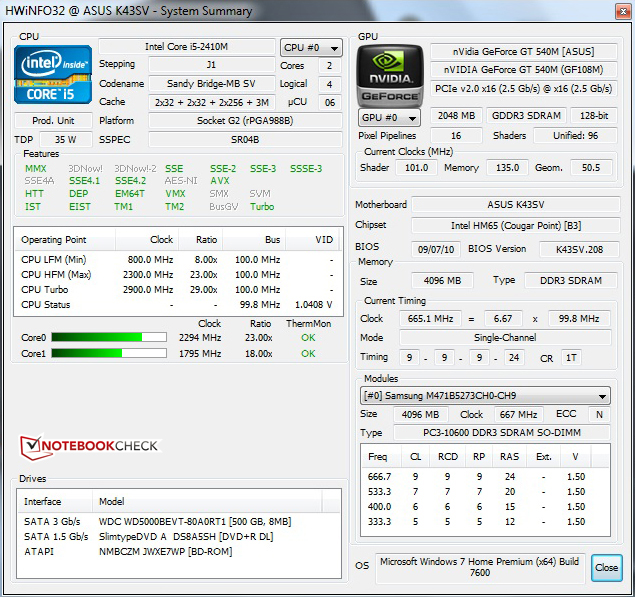Click the Single-Channel mode field
635x597 pixels.
505,338
